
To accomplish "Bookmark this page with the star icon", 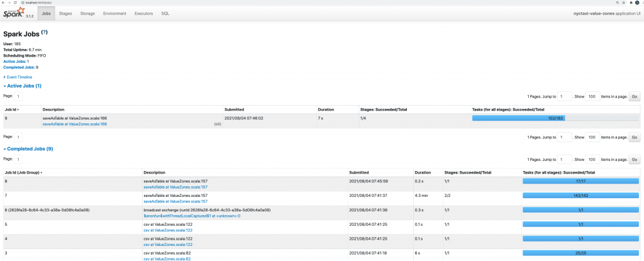I will [623, 3].
